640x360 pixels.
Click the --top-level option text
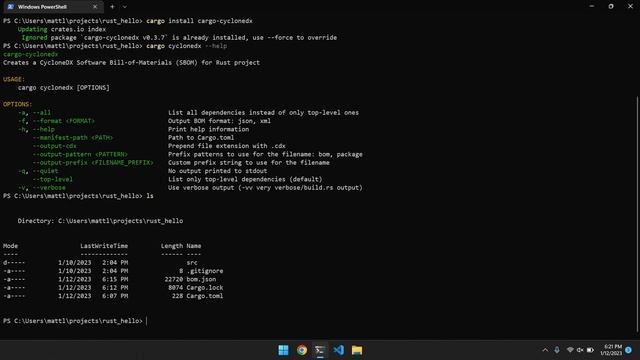click(53, 179)
